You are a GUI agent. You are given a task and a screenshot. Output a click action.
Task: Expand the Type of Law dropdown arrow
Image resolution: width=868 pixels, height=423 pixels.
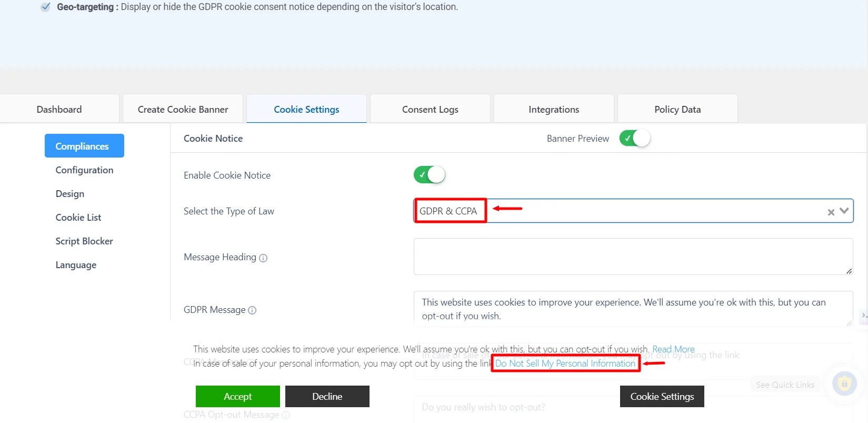(844, 211)
